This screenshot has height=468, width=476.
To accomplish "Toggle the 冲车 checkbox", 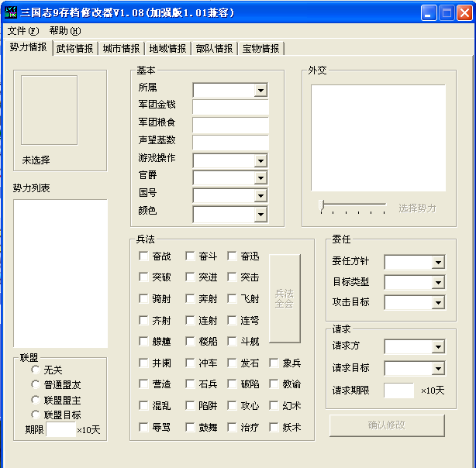I will [x=190, y=363].
